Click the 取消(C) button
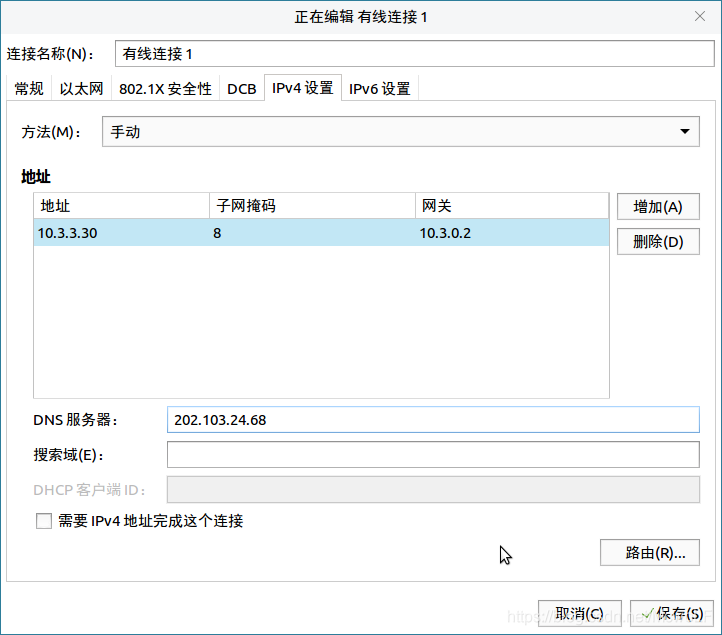Viewport: 722px width, 635px height. pos(580,613)
